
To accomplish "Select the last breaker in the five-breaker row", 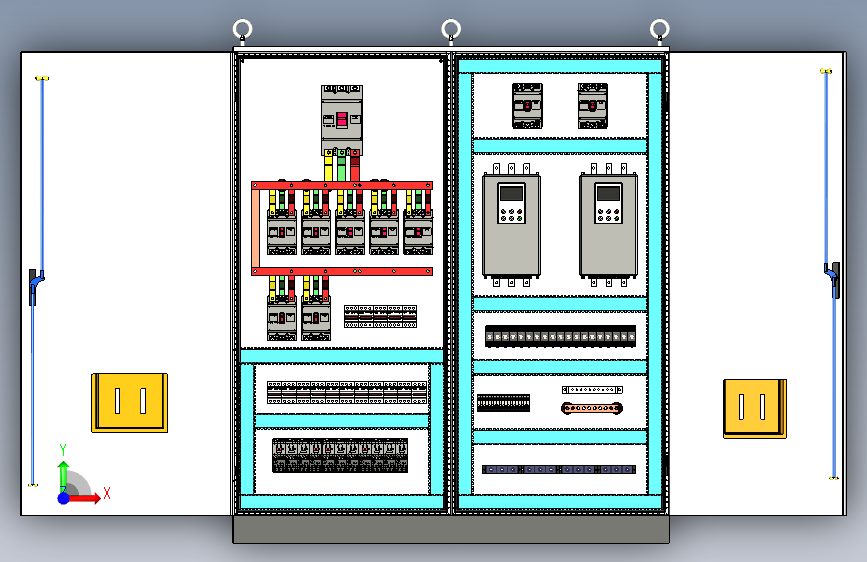I will pyautogui.click(x=418, y=232).
